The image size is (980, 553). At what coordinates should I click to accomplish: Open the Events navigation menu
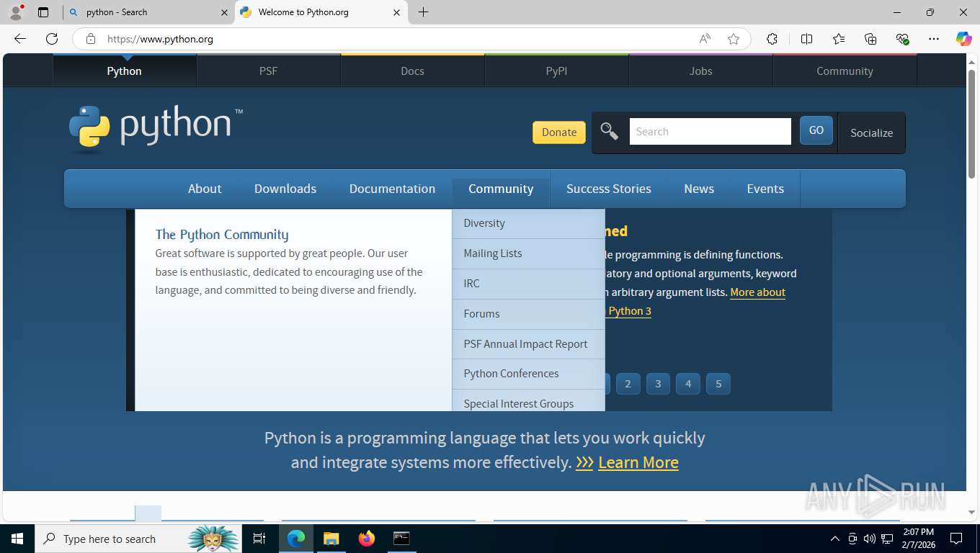[765, 189]
